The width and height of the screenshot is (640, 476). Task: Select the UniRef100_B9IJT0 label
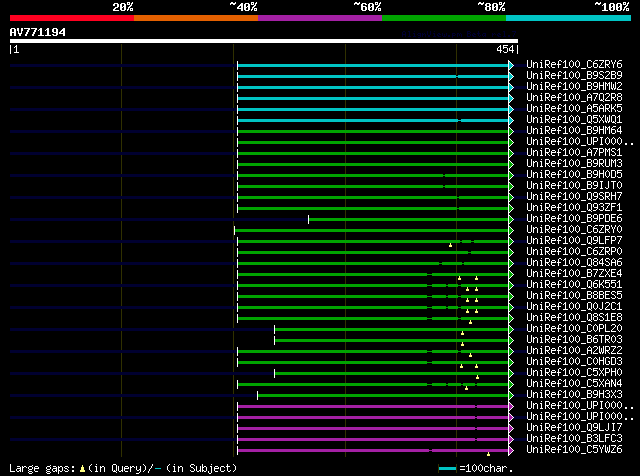574,186
